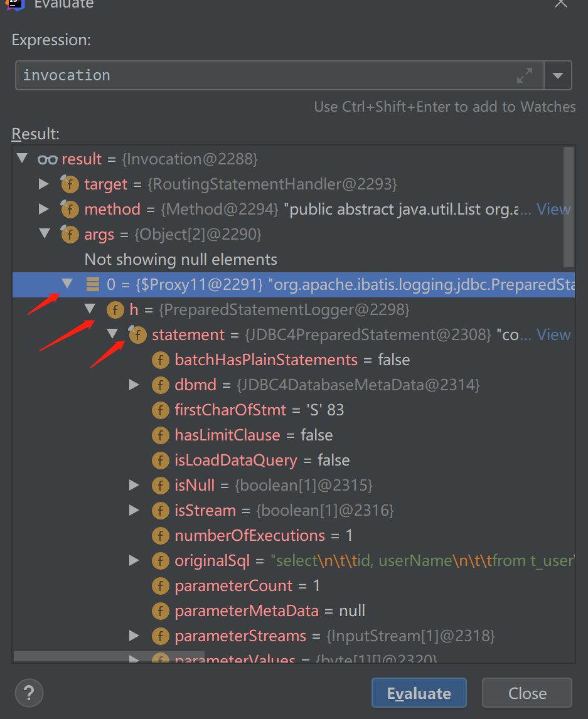
Task: Click the field icon next to statement
Action: point(137,334)
